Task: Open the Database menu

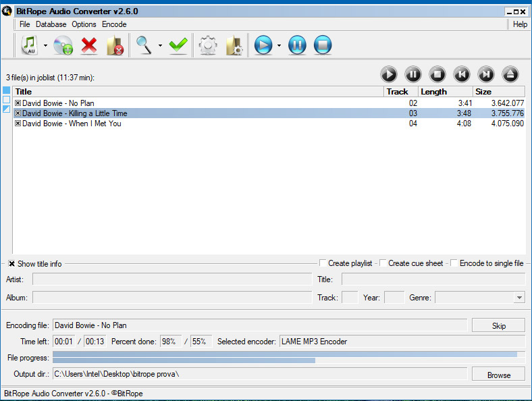Action: (x=51, y=24)
